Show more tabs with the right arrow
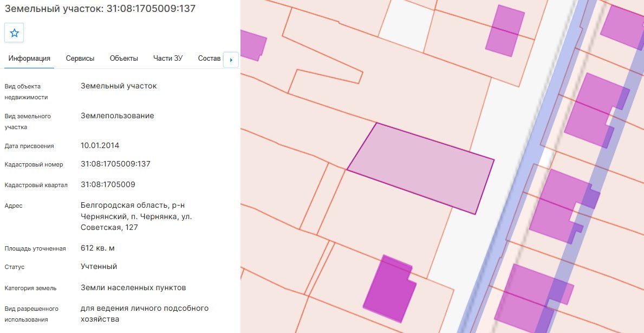The width and height of the screenshot is (644, 333). pyautogui.click(x=231, y=60)
